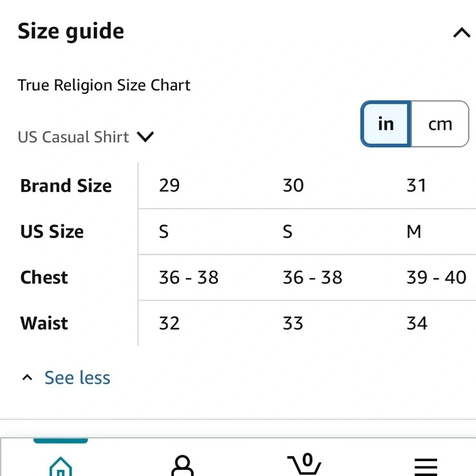Screen dimensions: 476x476
Task: Select the Brand Size 29 cell
Action: coord(169,185)
